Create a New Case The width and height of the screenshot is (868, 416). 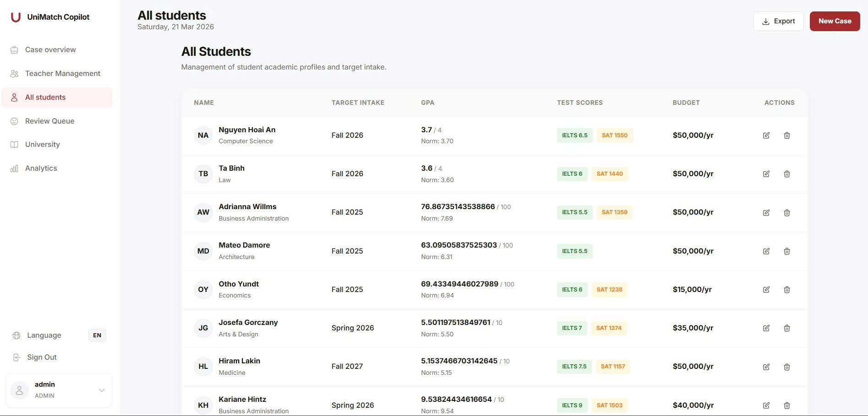point(835,21)
